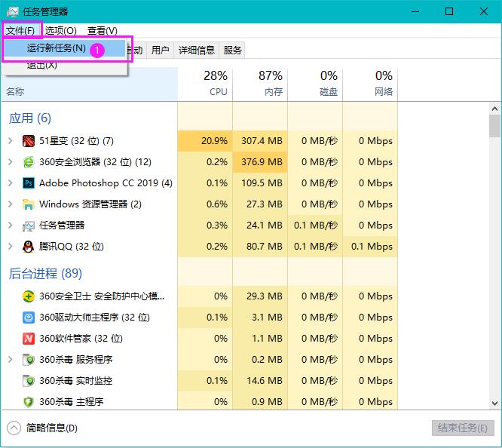This screenshot has height=448, width=502.
Task: Expand the 任务管理器 process entry
Action: 11,226
